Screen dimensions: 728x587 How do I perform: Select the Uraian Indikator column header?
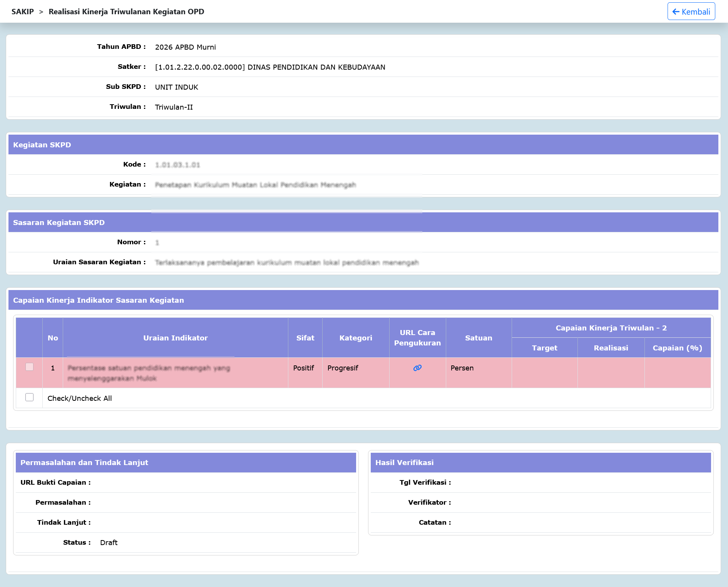(x=176, y=338)
